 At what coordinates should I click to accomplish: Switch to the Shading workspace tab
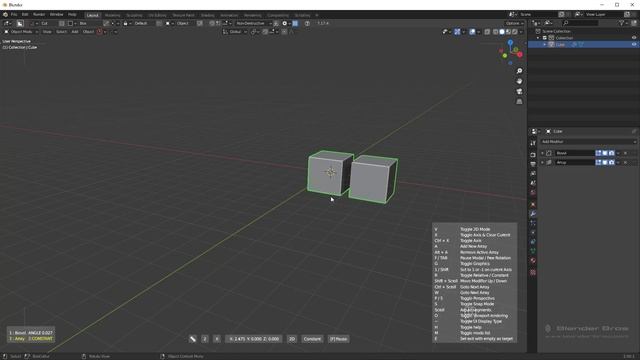[x=207, y=15]
